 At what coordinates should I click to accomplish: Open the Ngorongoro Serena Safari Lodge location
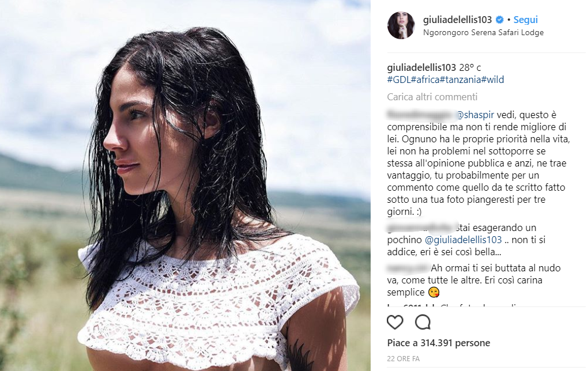(x=483, y=33)
